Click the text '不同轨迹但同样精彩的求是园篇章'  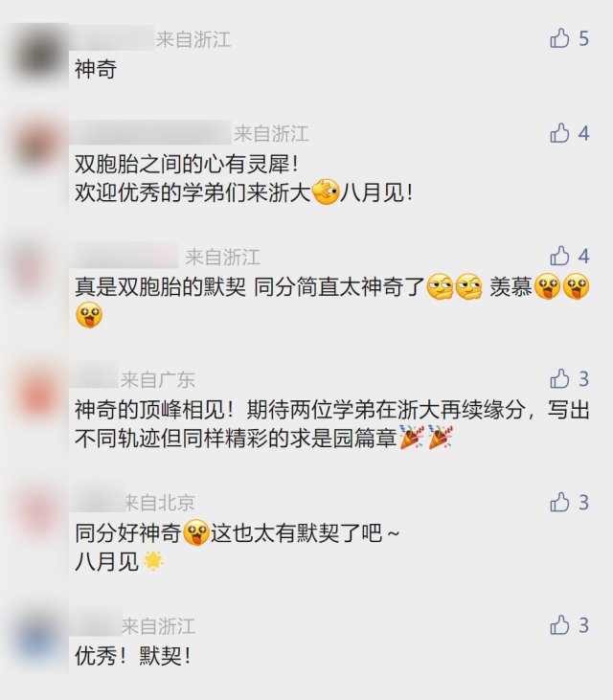[236, 439]
